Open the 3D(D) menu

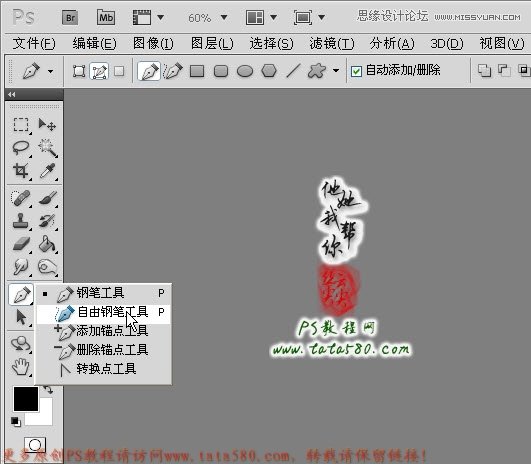point(447,44)
